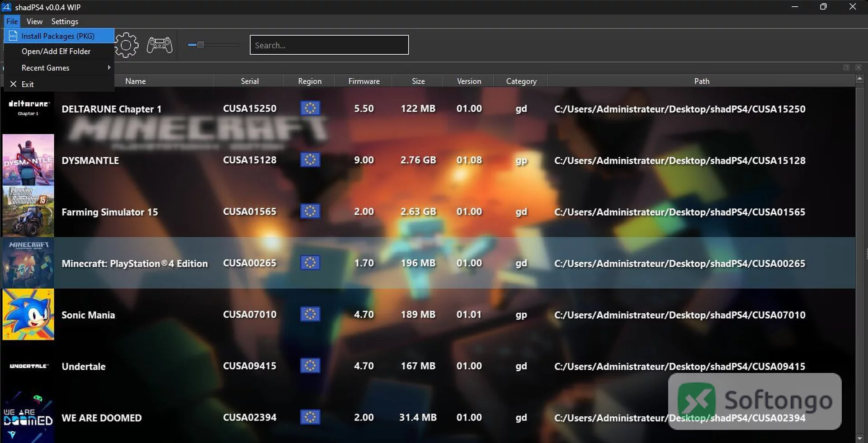Adjust the icon size slider handle
Image resolution: width=868 pixels, height=443 pixels.
click(x=200, y=45)
